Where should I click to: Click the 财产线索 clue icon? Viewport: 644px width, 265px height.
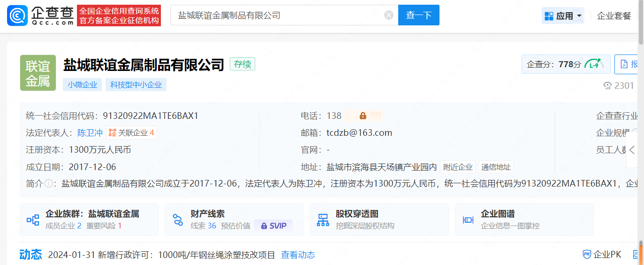[x=178, y=219]
